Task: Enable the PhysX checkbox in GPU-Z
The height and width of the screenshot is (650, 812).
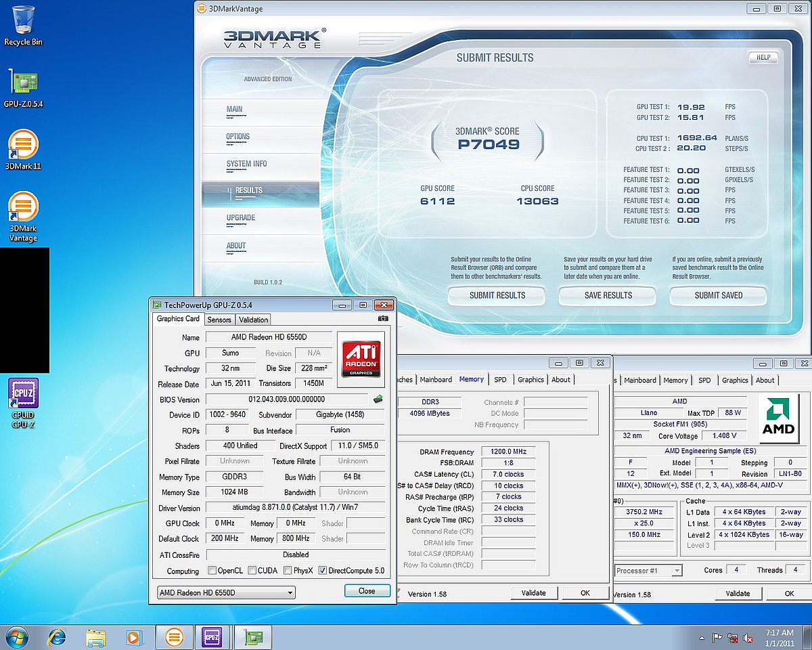Action: [288, 571]
